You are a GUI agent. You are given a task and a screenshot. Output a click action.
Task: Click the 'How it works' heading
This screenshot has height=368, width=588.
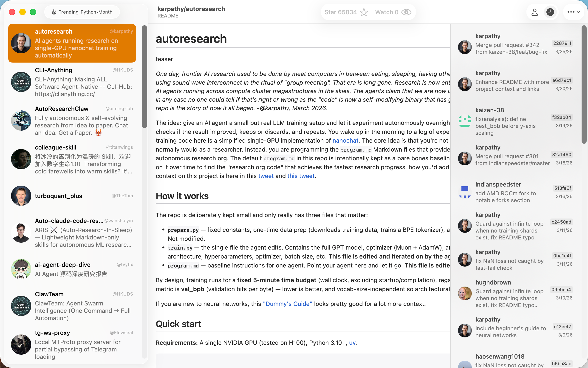(182, 196)
